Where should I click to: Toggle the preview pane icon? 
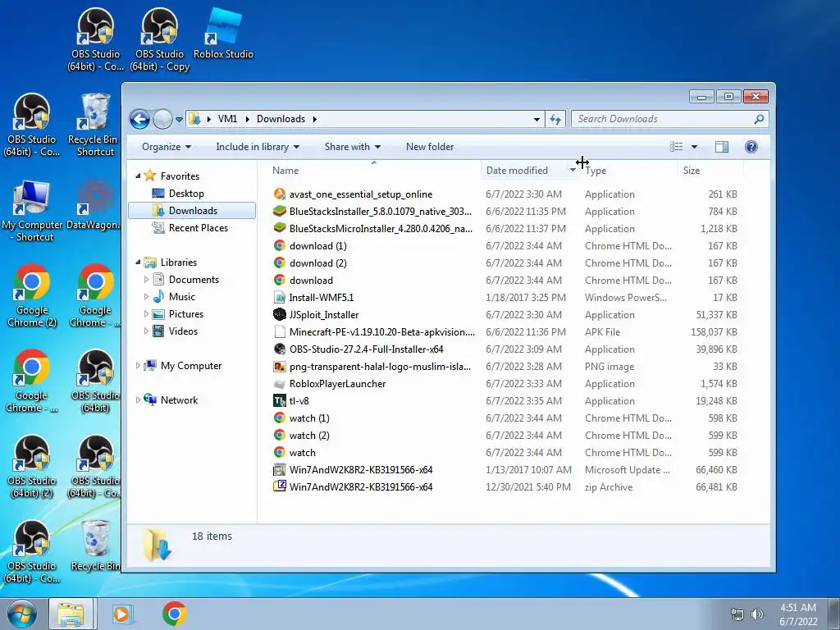[722, 147]
